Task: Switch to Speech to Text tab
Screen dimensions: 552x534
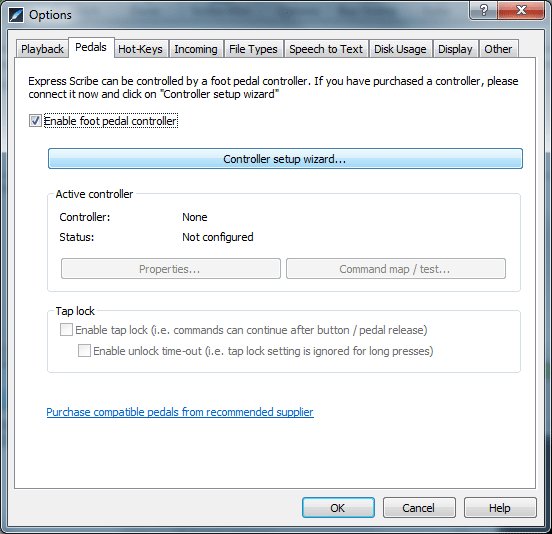Action: coord(326,49)
